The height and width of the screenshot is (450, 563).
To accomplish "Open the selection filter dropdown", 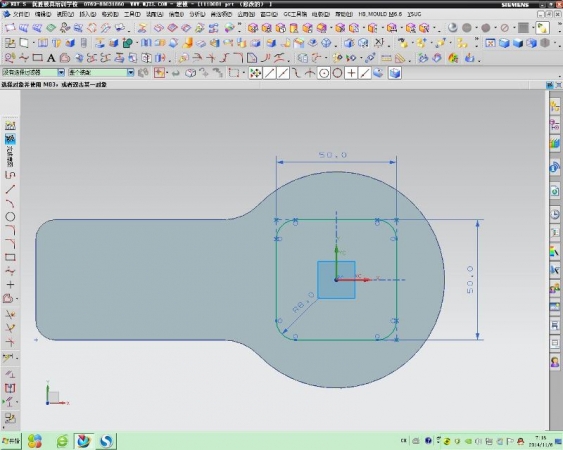I will tap(33, 73).
